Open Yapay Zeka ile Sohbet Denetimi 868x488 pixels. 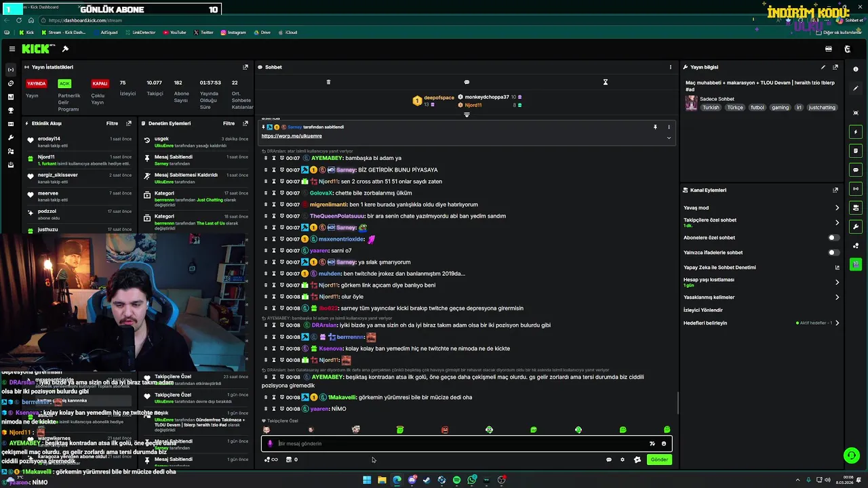[761, 268]
